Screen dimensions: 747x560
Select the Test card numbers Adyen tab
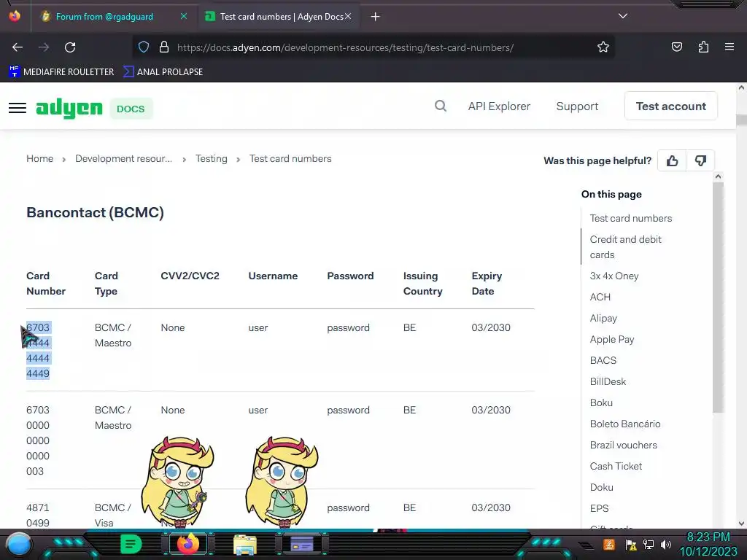[x=281, y=17]
